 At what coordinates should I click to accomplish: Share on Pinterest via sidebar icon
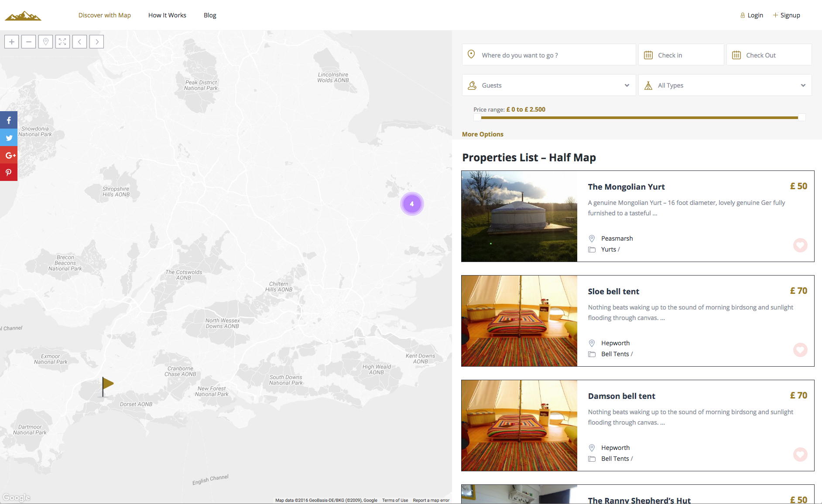[x=9, y=172]
